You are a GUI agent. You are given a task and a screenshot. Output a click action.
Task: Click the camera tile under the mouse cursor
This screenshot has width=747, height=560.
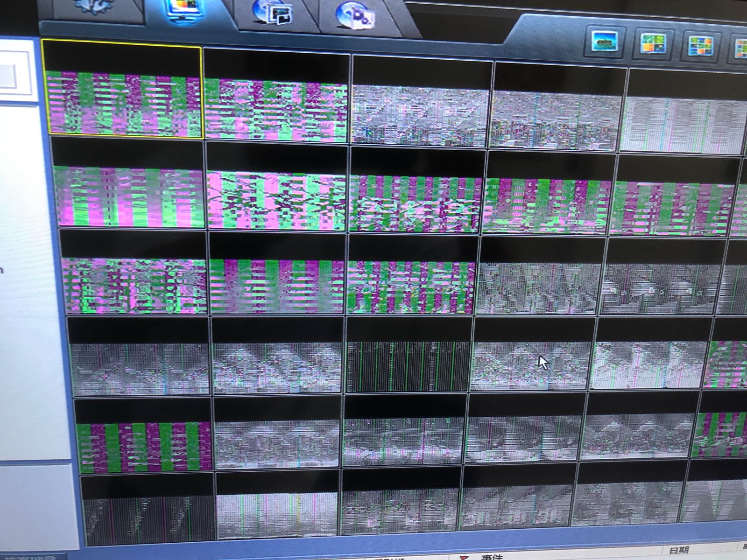tap(531, 354)
